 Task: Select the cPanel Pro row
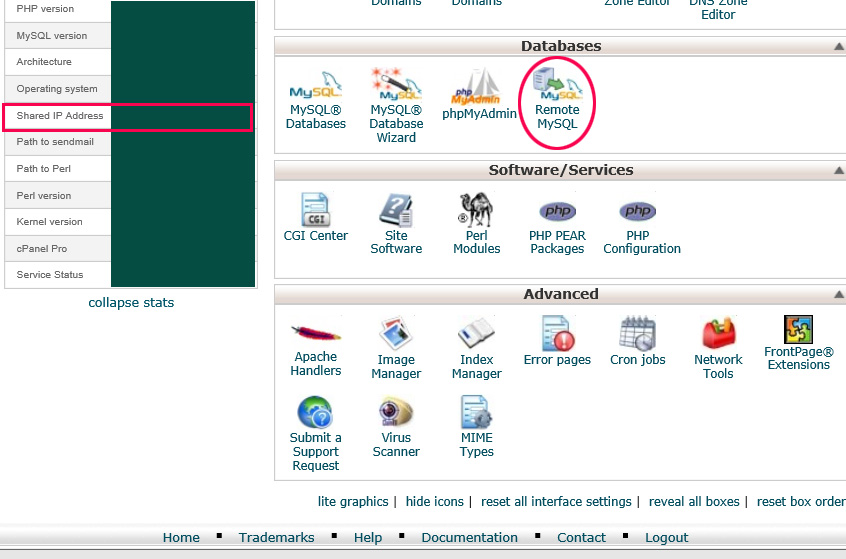(129, 249)
